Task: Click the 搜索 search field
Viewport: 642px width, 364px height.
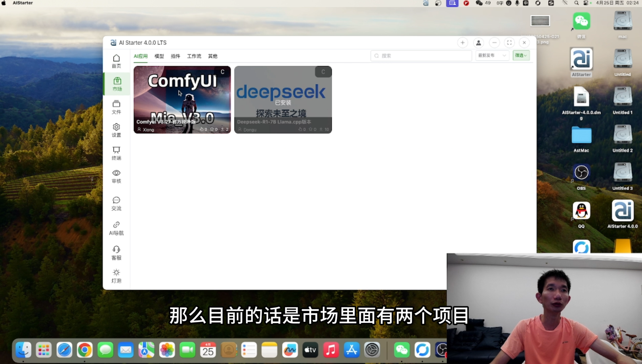Action: pos(421,56)
